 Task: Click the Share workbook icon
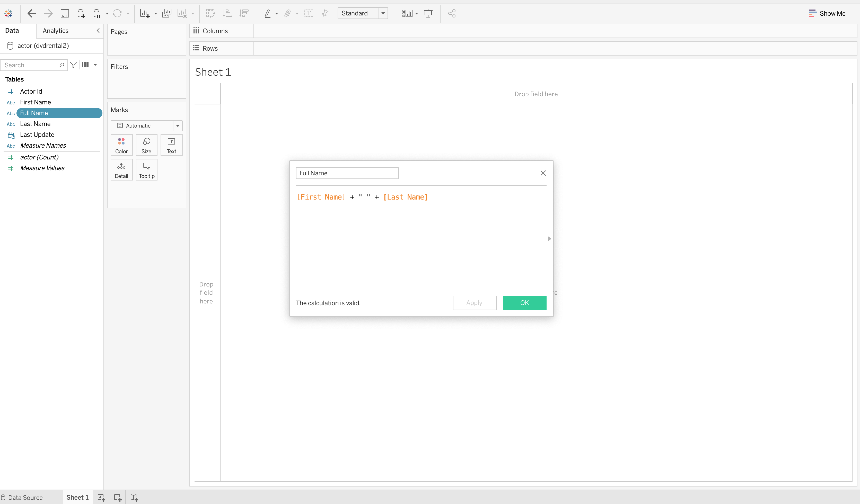point(452,13)
